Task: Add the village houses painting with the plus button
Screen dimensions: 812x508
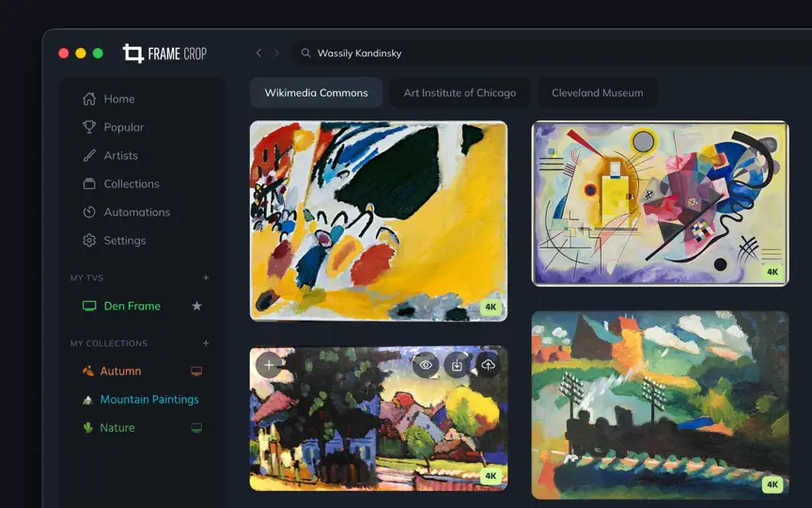Action: (x=269, y=365)
